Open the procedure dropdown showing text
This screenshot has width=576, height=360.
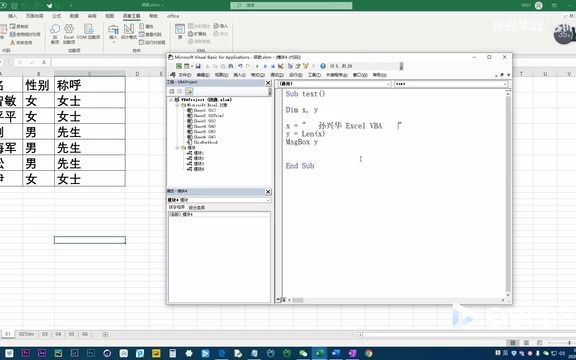pos(451,84)
